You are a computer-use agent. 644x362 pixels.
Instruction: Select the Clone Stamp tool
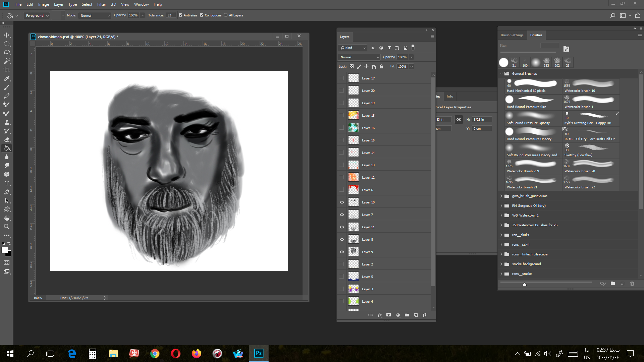pos(7,122)
